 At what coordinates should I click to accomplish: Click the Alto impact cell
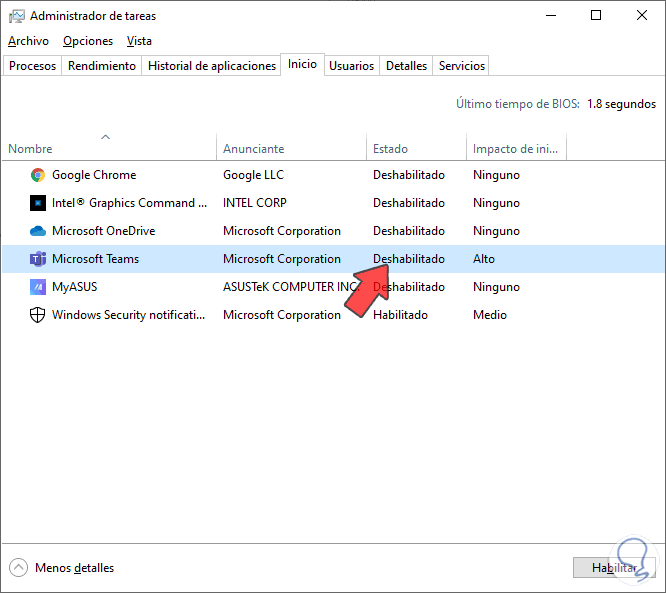484,259
